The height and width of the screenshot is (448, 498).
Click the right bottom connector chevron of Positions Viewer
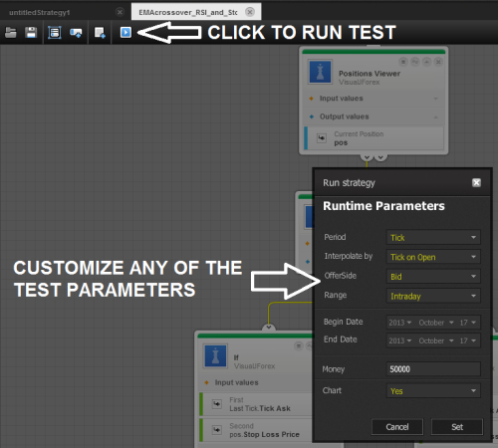point(380,157)
